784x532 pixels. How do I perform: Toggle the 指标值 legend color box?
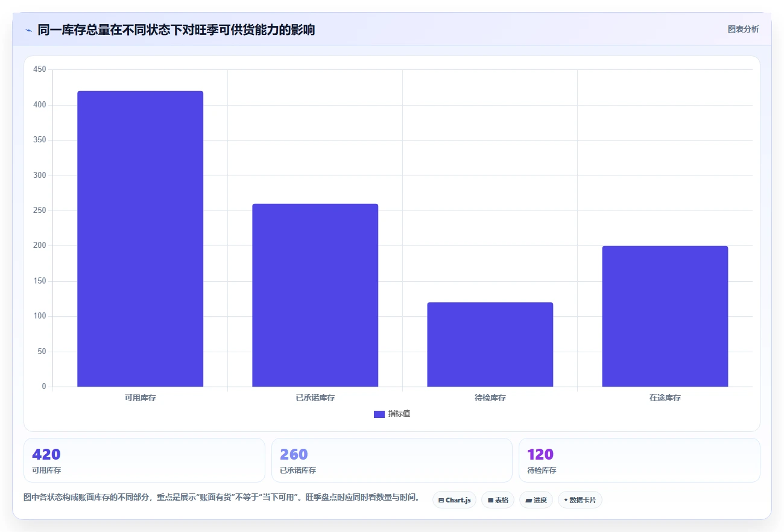(x=379, y=414)
